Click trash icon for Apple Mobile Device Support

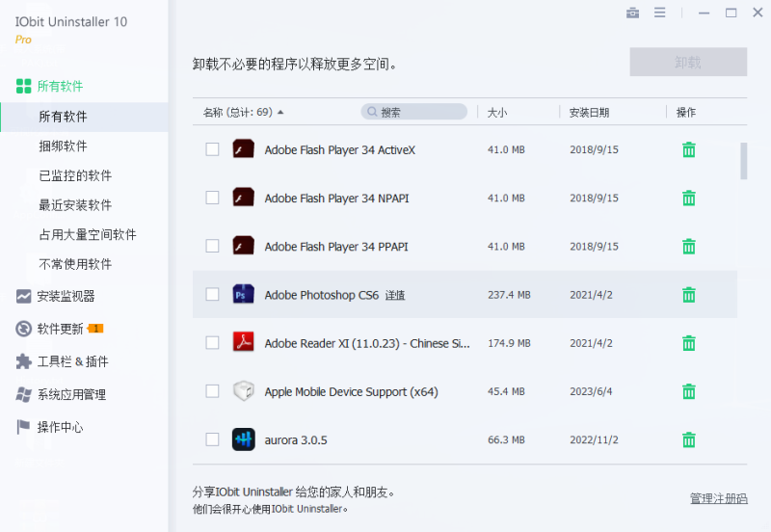point(689,391)
